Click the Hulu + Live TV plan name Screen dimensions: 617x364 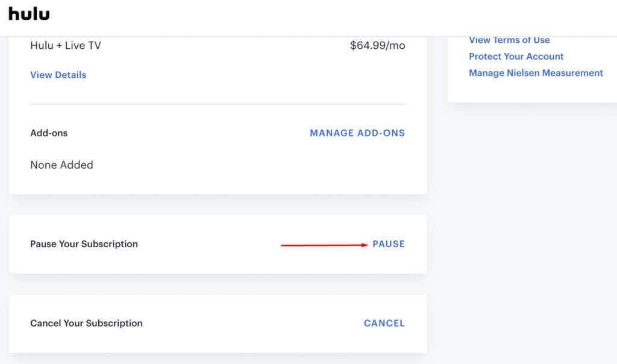[x=66, y=45]
